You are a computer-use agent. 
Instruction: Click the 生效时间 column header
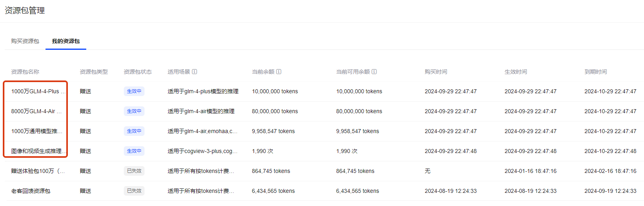point(516,72)
